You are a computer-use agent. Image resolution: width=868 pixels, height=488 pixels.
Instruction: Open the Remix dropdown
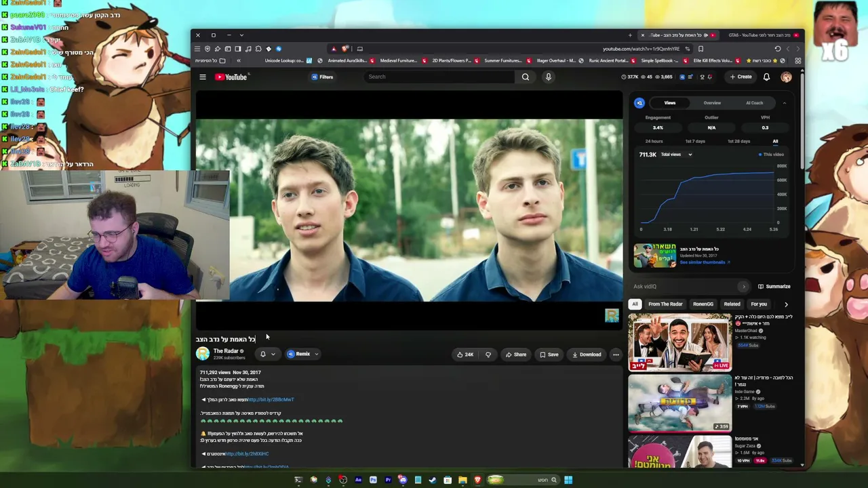[x=316, y=354]
